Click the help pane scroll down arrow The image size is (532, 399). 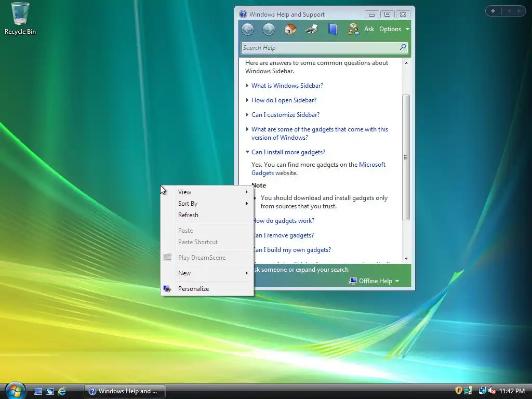(x=406, y=259)
